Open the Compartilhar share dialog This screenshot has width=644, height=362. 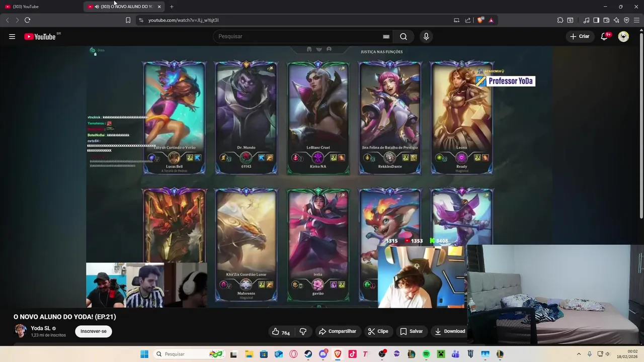pos(338,331)
